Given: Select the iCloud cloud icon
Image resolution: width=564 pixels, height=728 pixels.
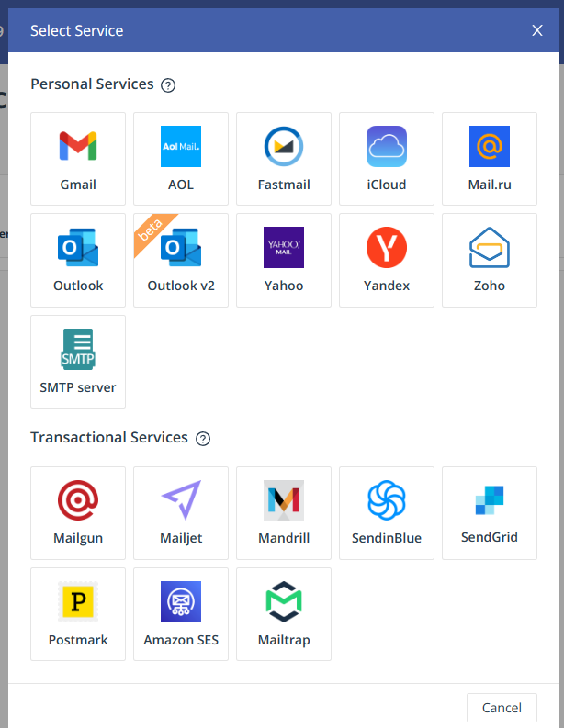Looking at the screenshot, I should [x=387, y=146].
